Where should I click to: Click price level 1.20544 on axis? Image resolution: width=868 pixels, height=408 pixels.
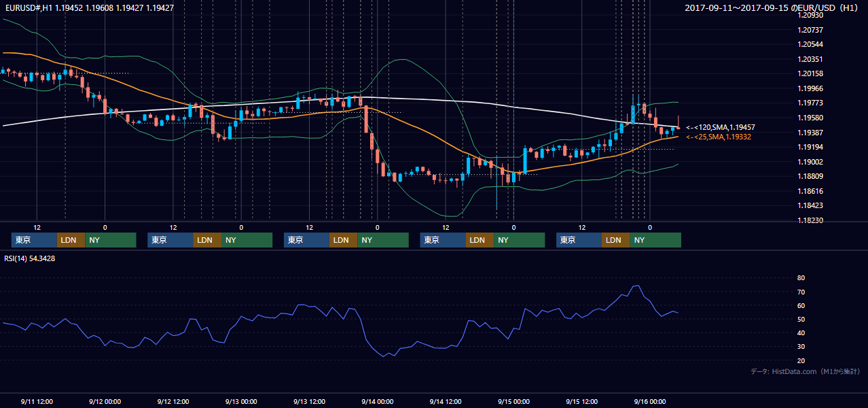pyautogui.click(x=810, y=45)
